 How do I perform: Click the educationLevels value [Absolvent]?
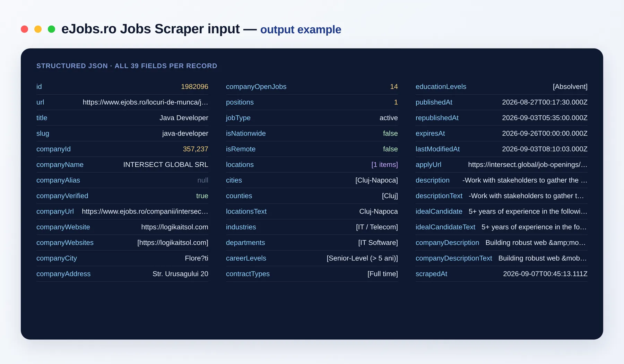(x=570, y=87)
